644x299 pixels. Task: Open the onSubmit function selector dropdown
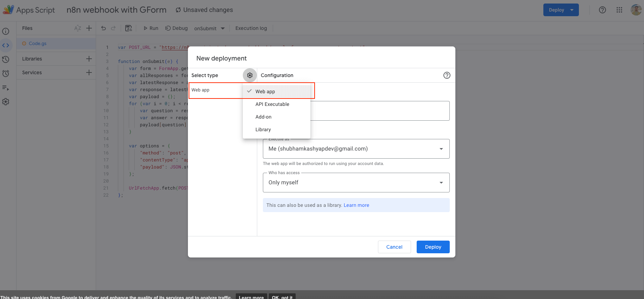(209, 28)
